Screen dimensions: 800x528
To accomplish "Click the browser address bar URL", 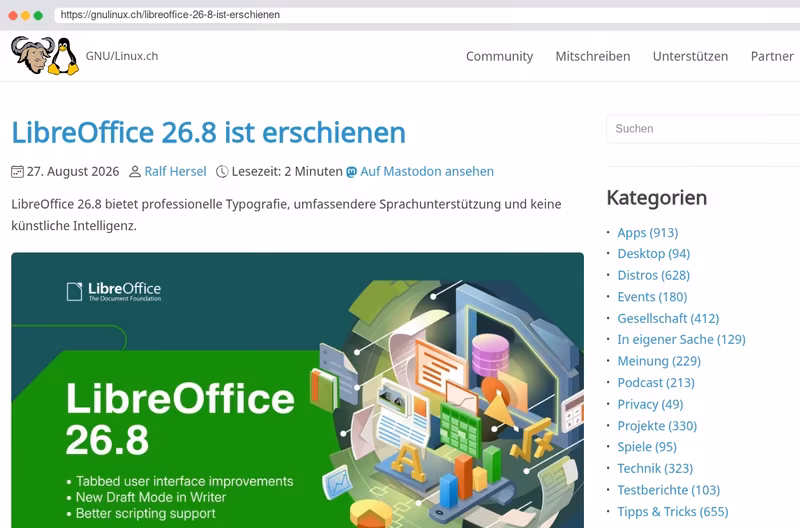I will (x=170, y=15).
